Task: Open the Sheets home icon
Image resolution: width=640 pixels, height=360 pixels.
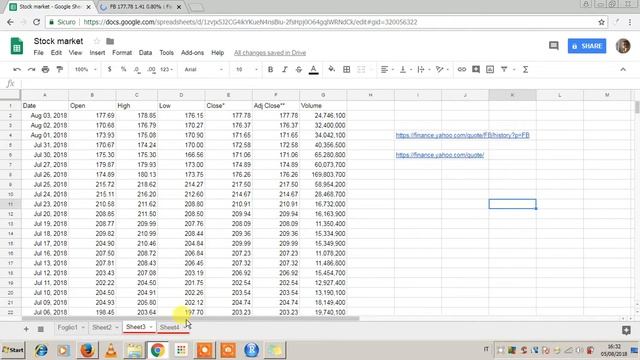Action: pos(17,46)
